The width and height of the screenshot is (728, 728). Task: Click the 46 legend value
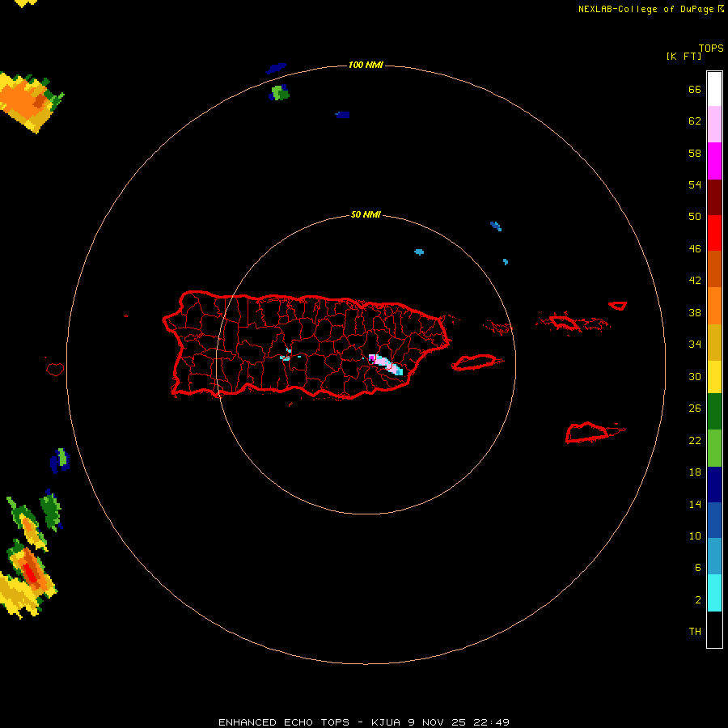click(695, 249)
